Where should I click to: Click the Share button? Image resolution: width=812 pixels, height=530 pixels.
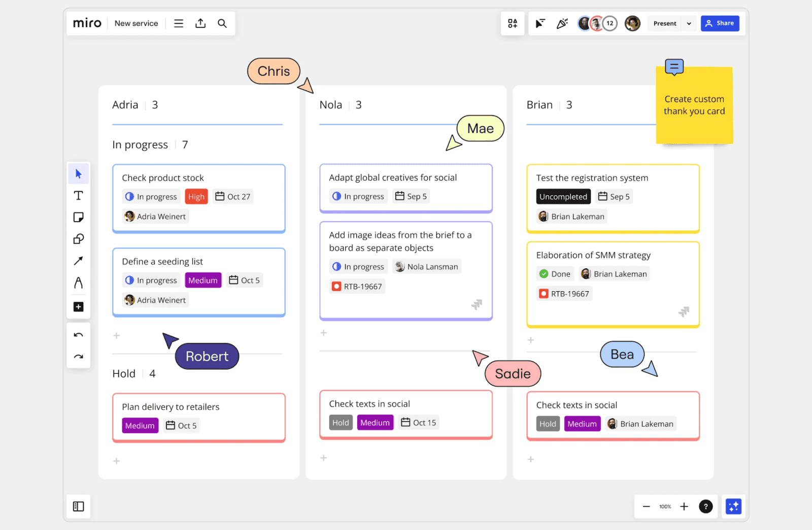720,23
